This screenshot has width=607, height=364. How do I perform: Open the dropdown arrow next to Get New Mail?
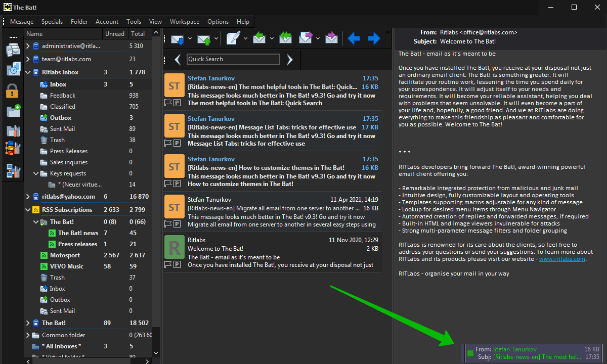click(190, 39)
